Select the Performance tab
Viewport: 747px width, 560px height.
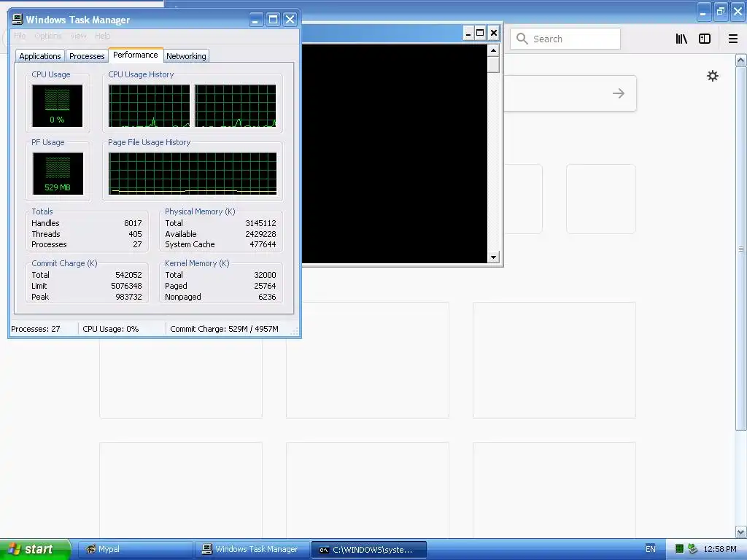tap(136, 55)
